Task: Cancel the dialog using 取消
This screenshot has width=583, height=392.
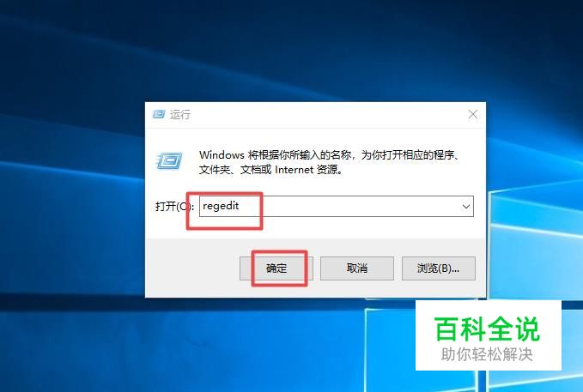Action: point(357,268)
